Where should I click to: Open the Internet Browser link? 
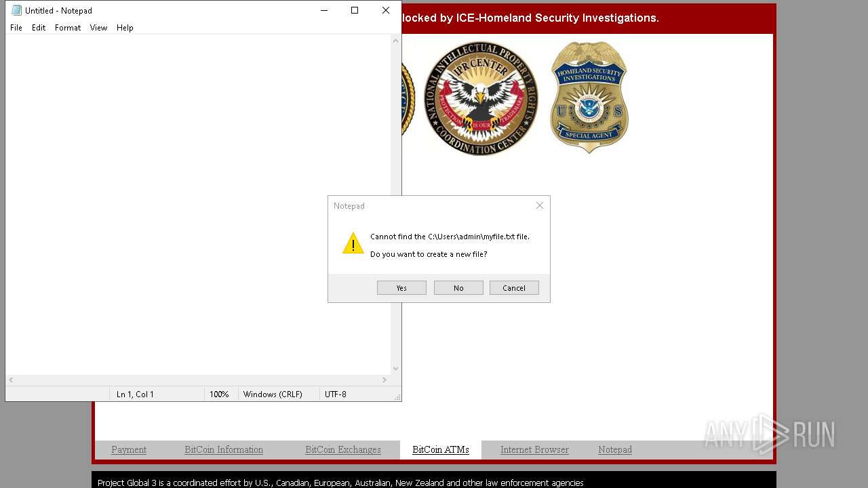534,449
